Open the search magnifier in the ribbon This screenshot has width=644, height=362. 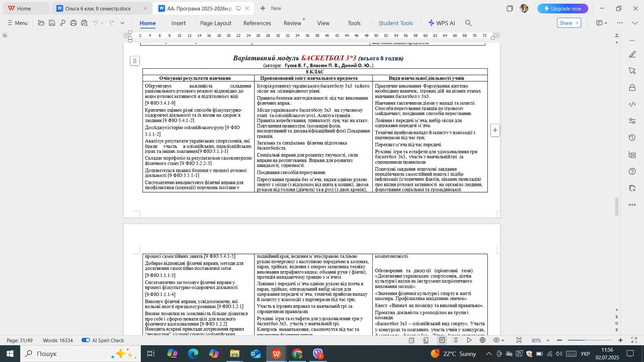click(x=468, y=23)
